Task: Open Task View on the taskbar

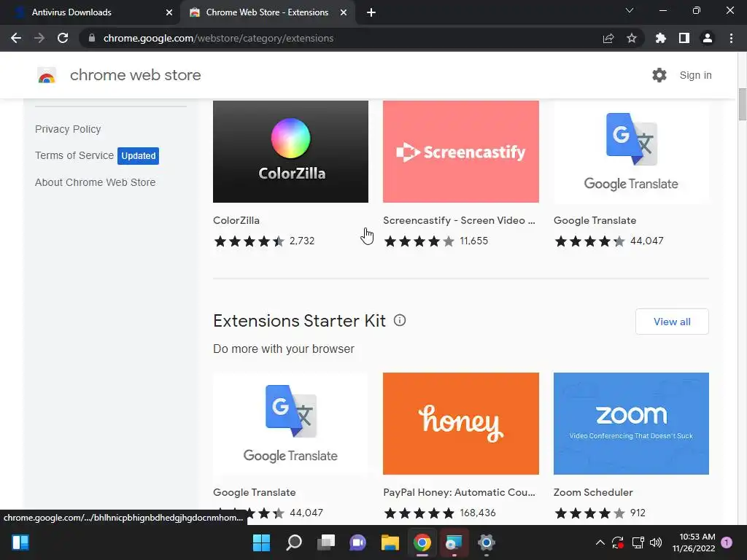Action: pyautogui.click(x=326, y=542)
